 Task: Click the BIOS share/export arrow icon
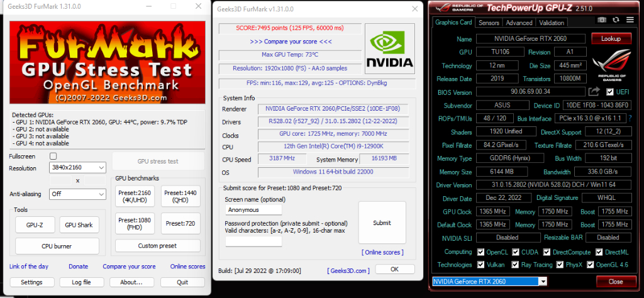pyautogui.click(x=594, y=91)
